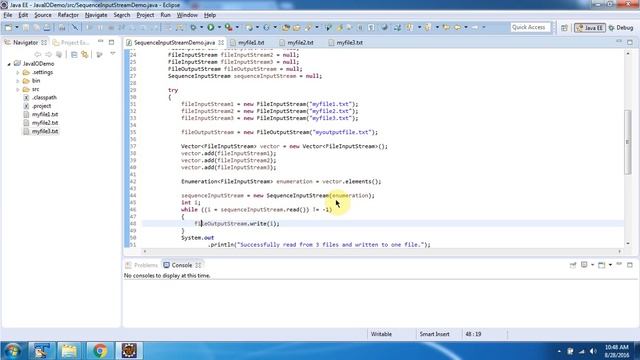Select .project in the Navigator tree
The image size is (640, 360).
37,106
